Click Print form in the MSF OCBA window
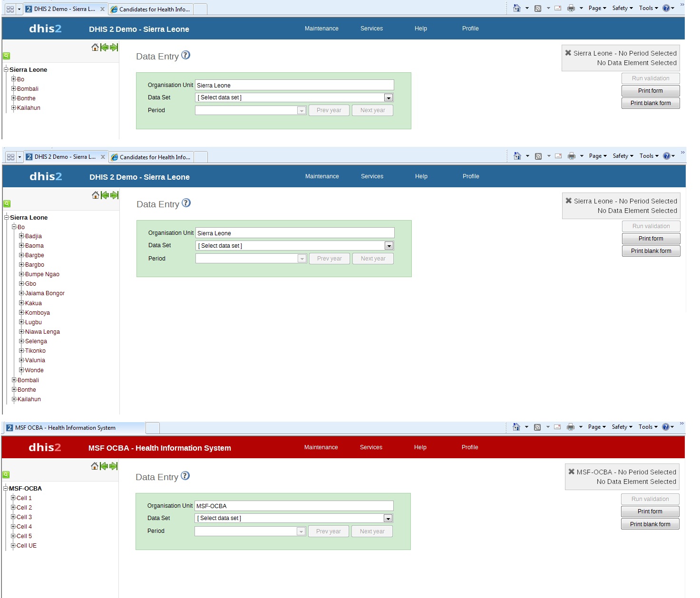Image resolution: width=700 pixels, height=598 pixels. point(650,511)
